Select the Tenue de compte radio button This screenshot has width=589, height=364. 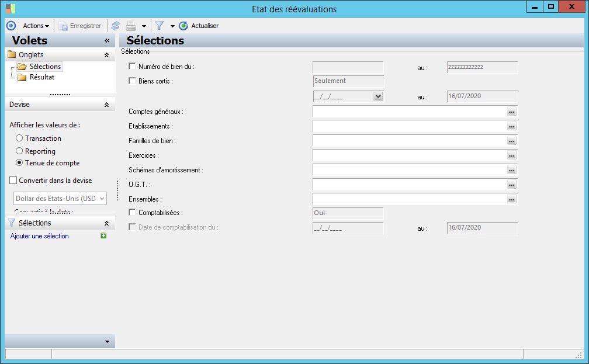(x=19, y=162)
